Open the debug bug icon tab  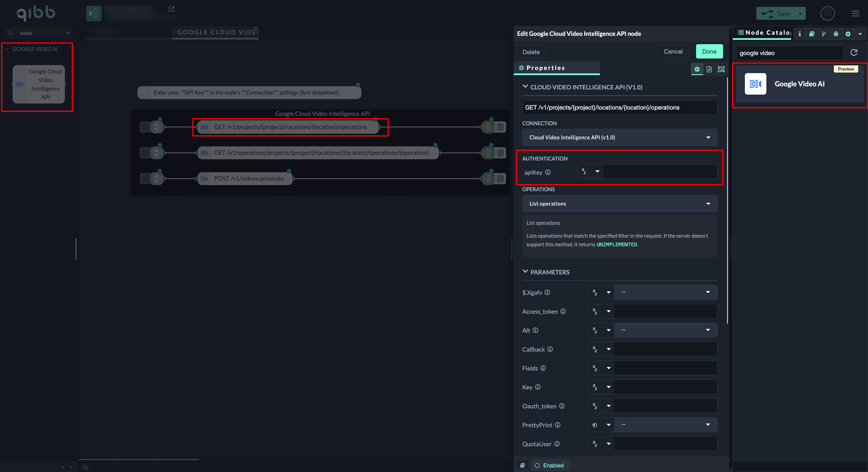(x=836, y=34)
